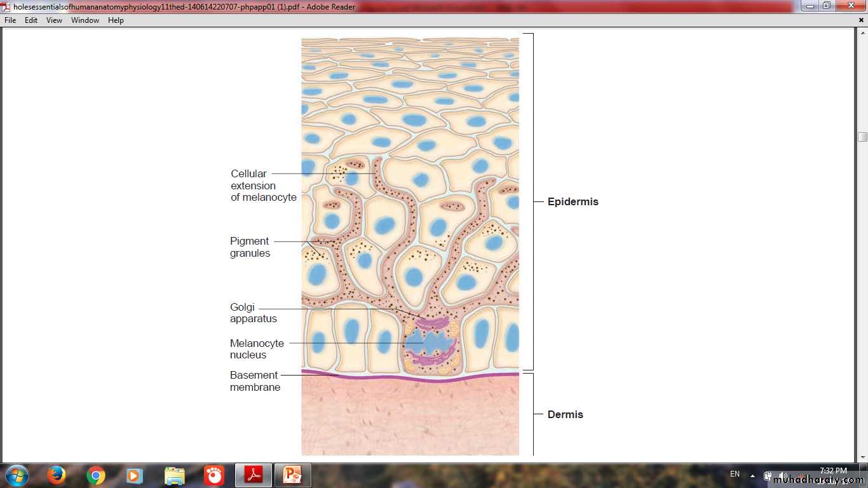868x488 pixels.
Task: Close the document with the menu bar X
Action: [x=861, y=20]
